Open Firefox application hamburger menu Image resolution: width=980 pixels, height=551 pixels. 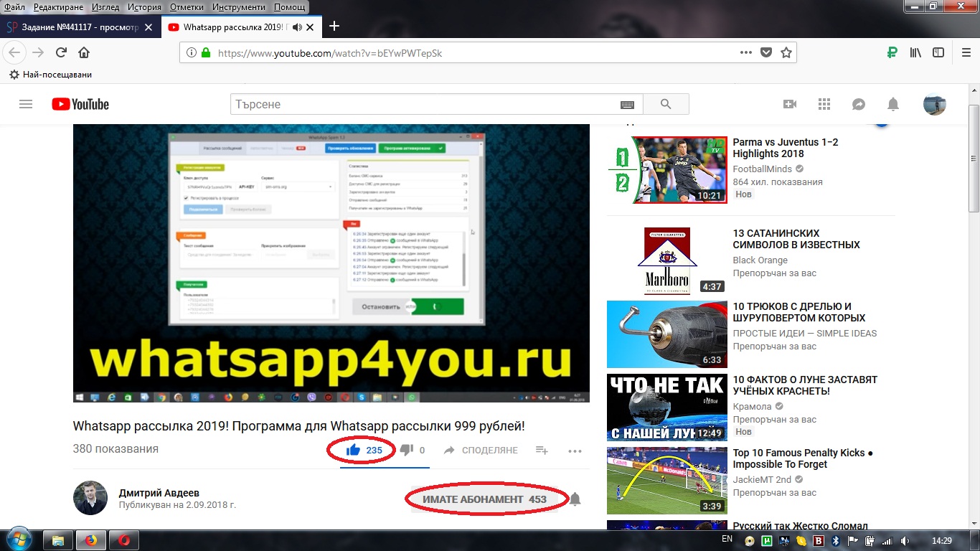(966, 52)
